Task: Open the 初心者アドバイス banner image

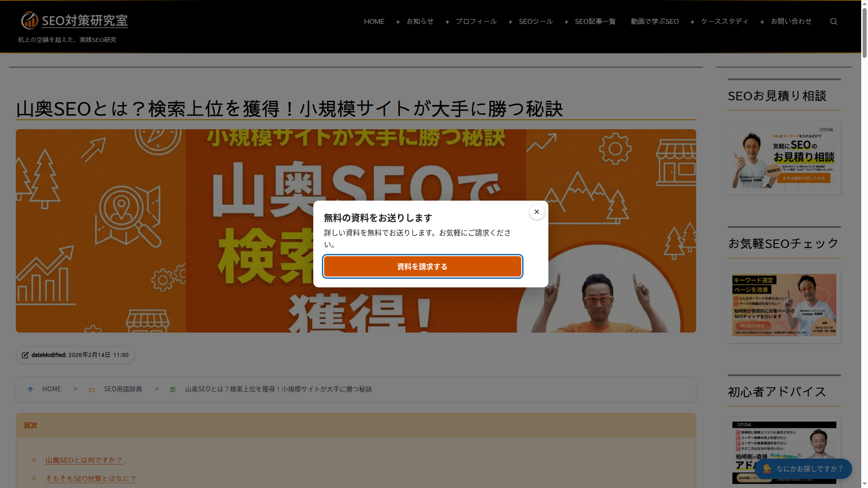Action: click(784, 452)
